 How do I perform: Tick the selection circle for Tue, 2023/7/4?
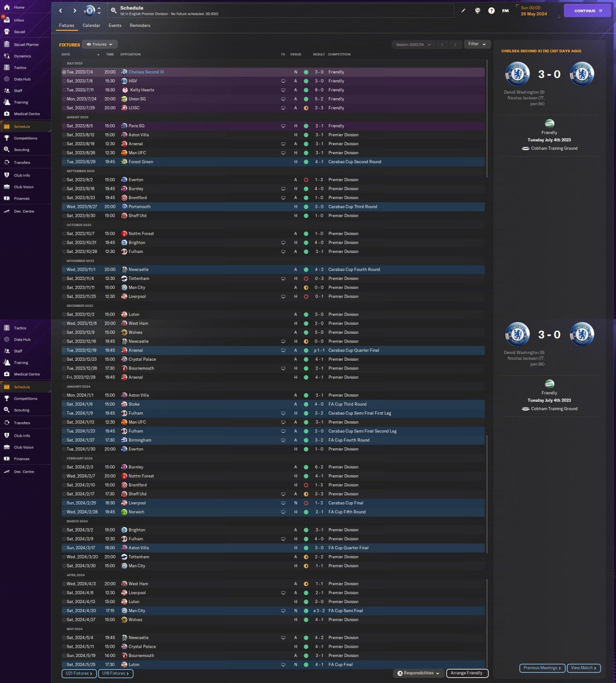(x=64, y=72)
